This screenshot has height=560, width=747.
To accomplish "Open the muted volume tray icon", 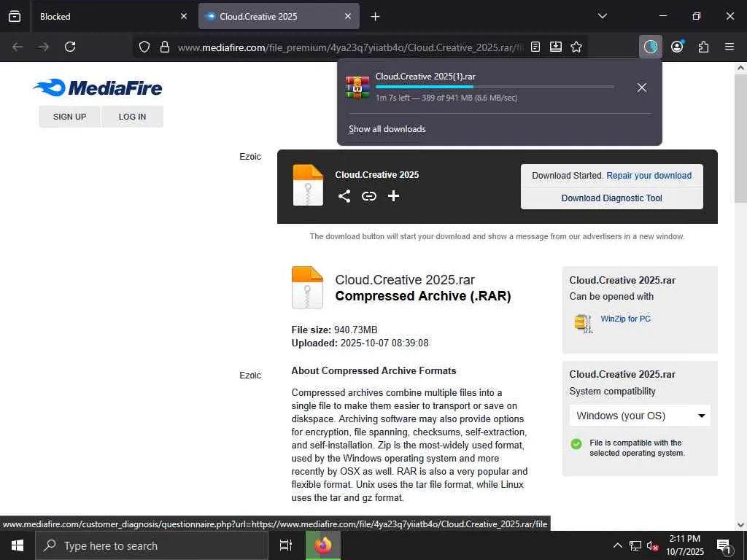I will point(653,546).
